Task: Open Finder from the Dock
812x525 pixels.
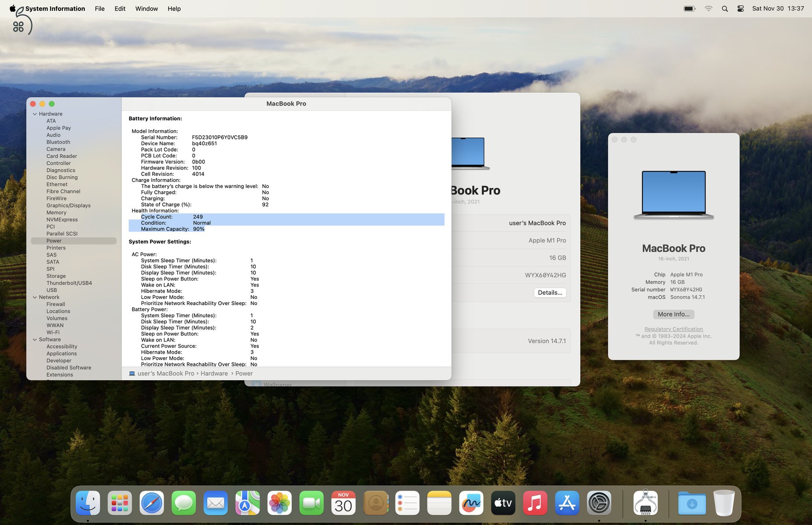Action: pyautogui.click(x=87, y=503)
